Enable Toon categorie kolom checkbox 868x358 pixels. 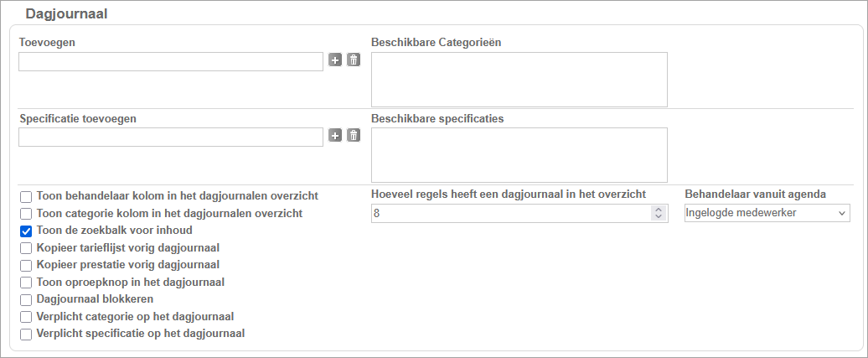[26, 214]
